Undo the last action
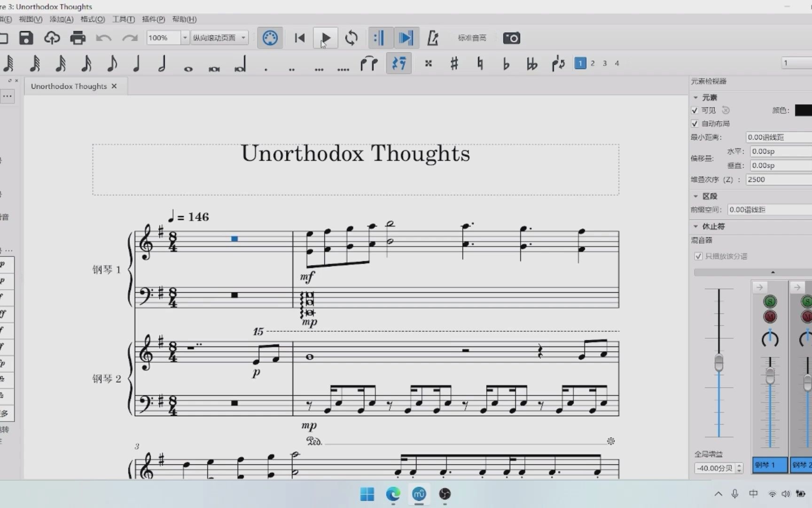 point(103,38)
